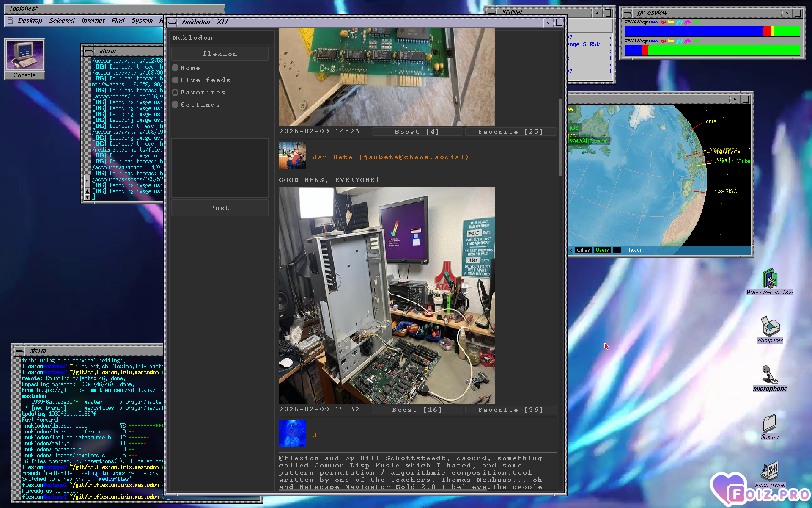Click the Nuklodon feed vertical scrollbar
This screenshot has width=812, height=508.
click(560, 138)
